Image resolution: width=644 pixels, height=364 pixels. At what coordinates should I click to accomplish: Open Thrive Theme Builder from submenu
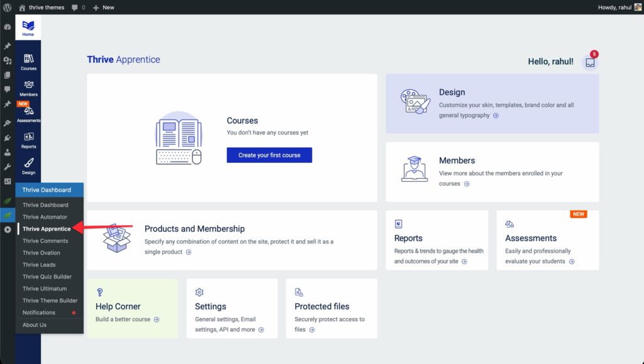pos(50,301)
